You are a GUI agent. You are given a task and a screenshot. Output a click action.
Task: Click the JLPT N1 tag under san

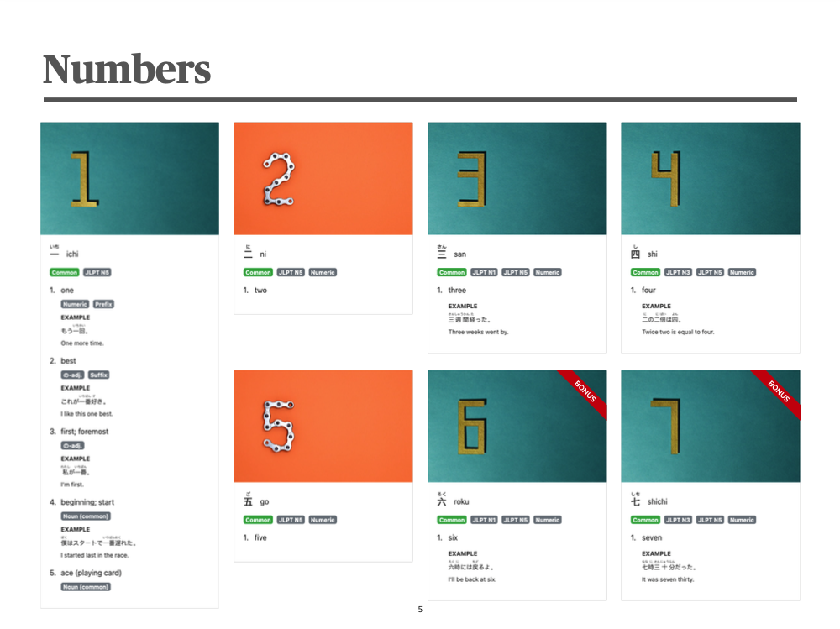[485, 272]
